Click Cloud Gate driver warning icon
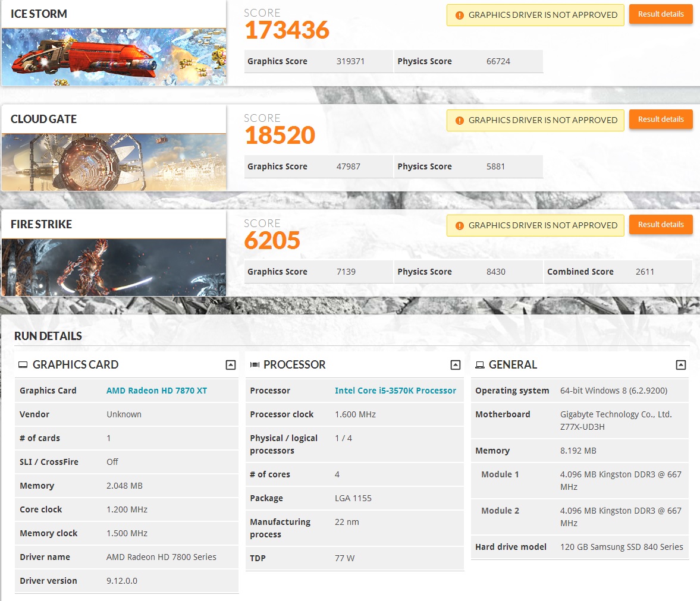The image size is (700, 601). pos(459,121)
